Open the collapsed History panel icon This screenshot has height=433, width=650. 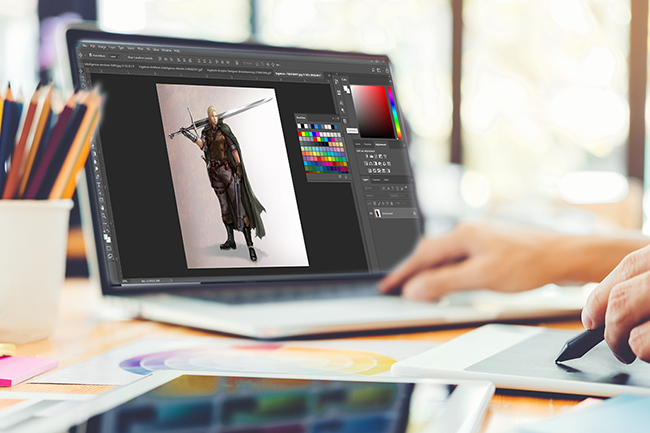click(336, 82)
